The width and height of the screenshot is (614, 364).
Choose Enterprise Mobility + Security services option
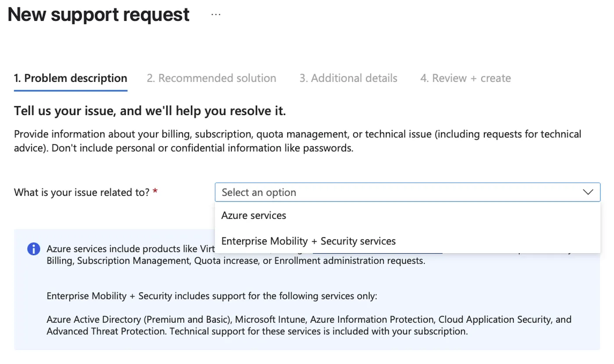(x=407, y=241)
